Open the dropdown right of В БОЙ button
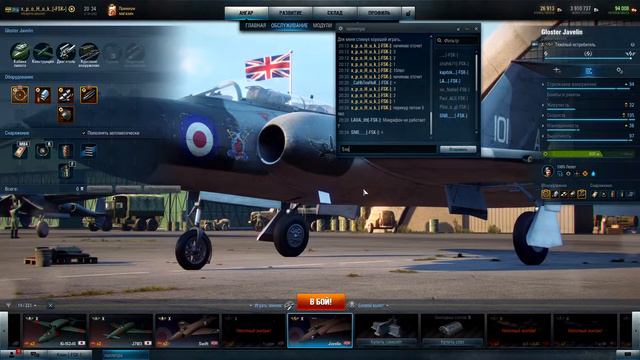 [373, 305]
